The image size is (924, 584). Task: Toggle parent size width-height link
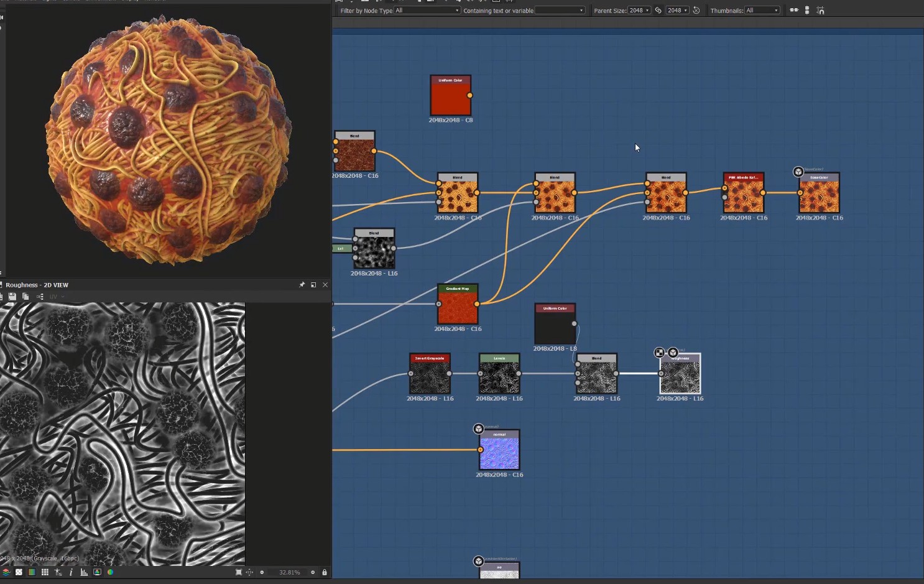coord(658,11)
